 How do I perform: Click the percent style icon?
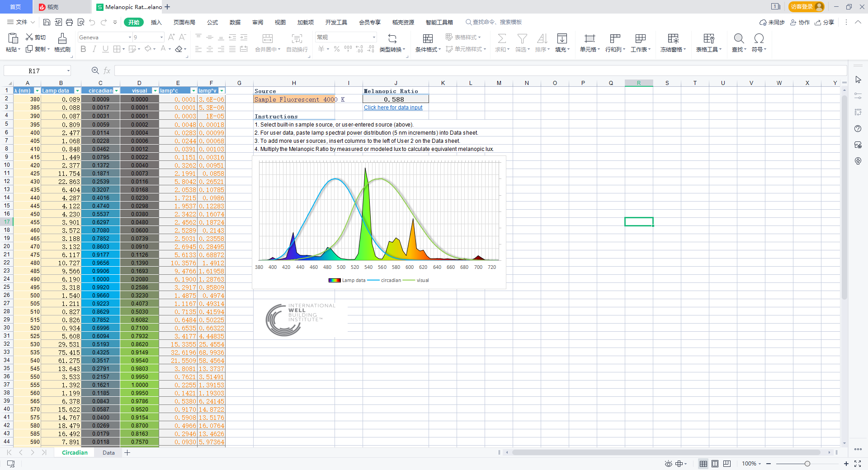pos(337,49)
